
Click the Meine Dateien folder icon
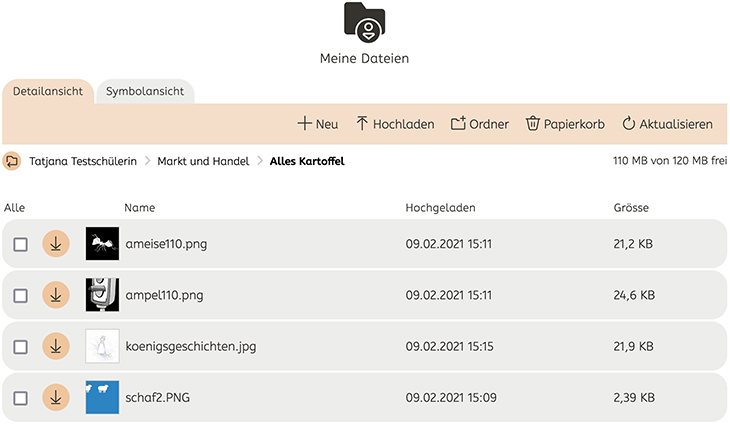(x=365, y=22)
